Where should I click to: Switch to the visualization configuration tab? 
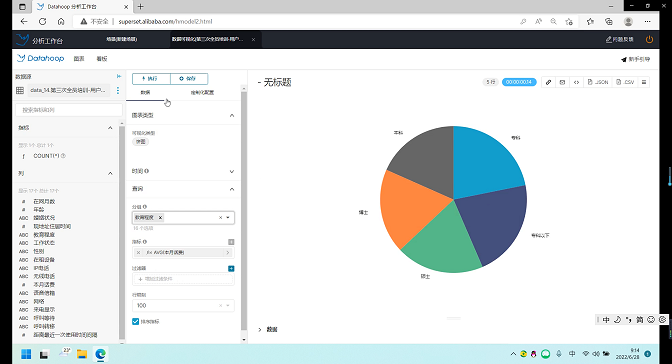point(202,93)
